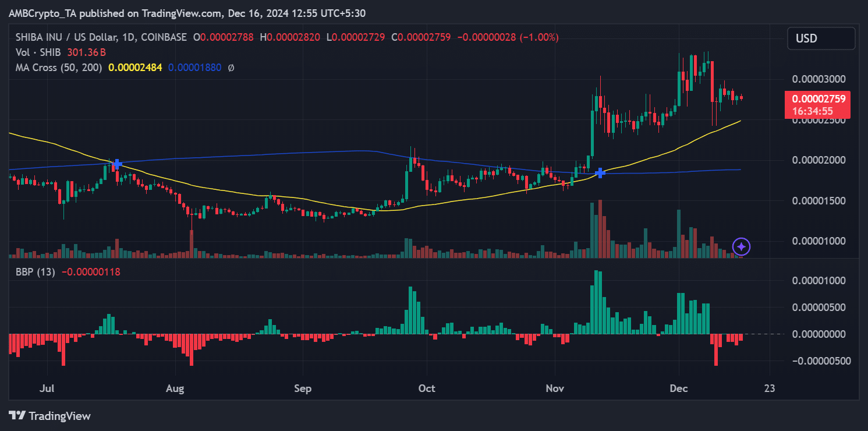
Task: Click the BBP (13) indicator label
Action: coord(36,271)
